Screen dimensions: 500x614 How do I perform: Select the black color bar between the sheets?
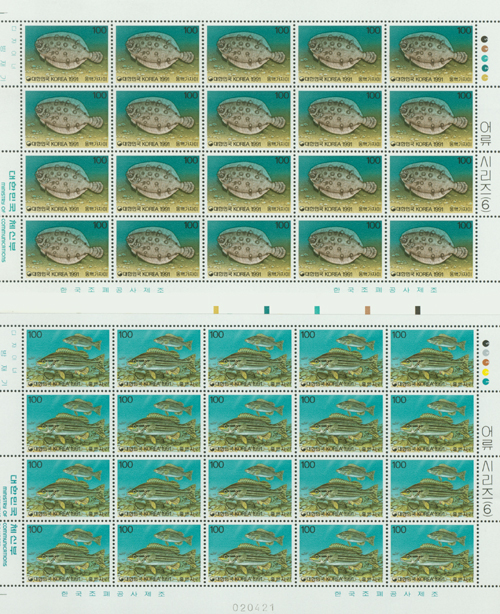(418, 310)
